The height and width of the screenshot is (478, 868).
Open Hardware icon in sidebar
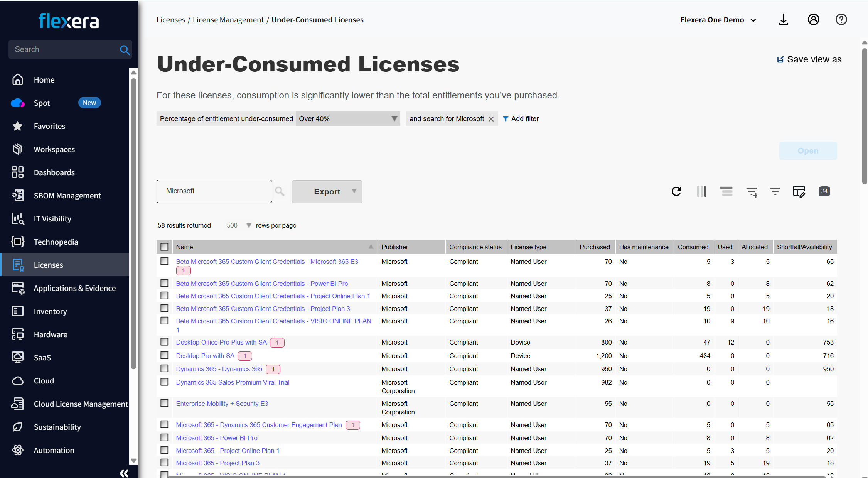(18, 334)
